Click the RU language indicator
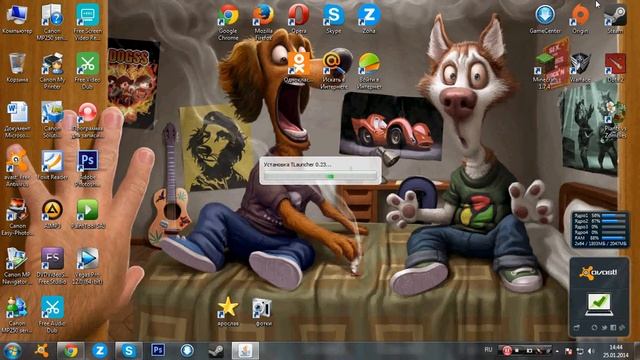The image size is (640, 360). pyautogui.click(x=488, y=350)
